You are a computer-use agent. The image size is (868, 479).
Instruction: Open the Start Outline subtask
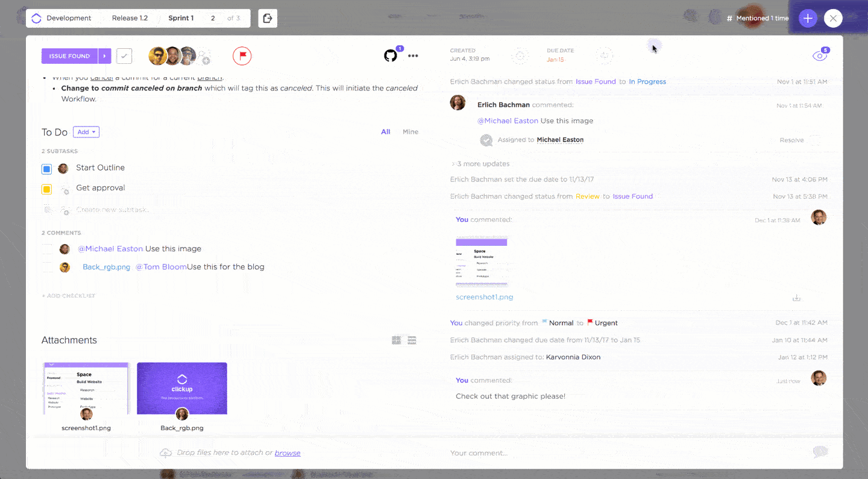tap(100, 168)
